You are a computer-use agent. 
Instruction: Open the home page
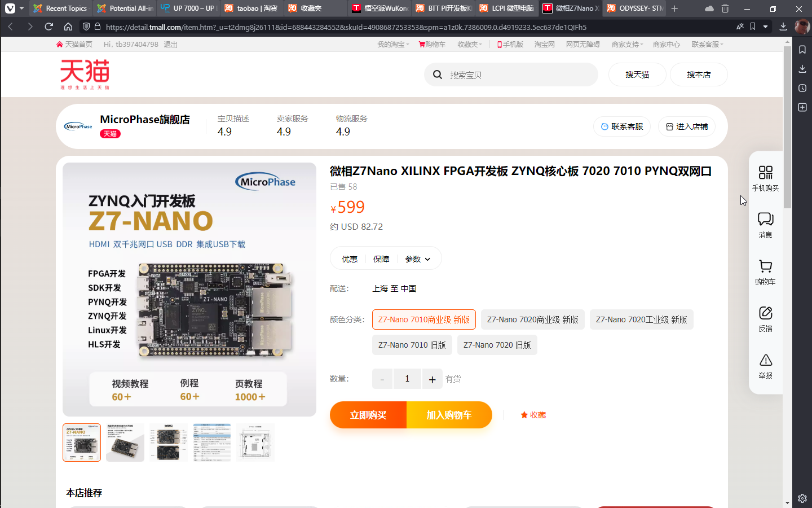tap(68, 27)
